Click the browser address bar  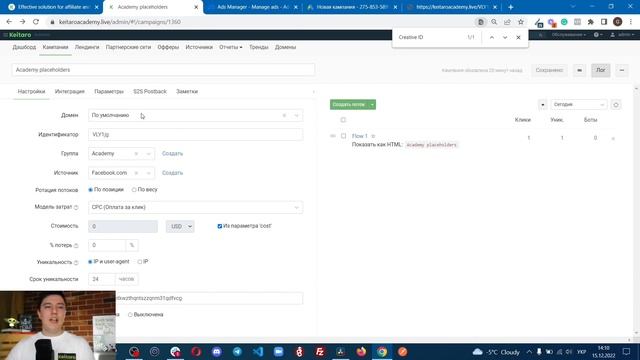(261, 22)
